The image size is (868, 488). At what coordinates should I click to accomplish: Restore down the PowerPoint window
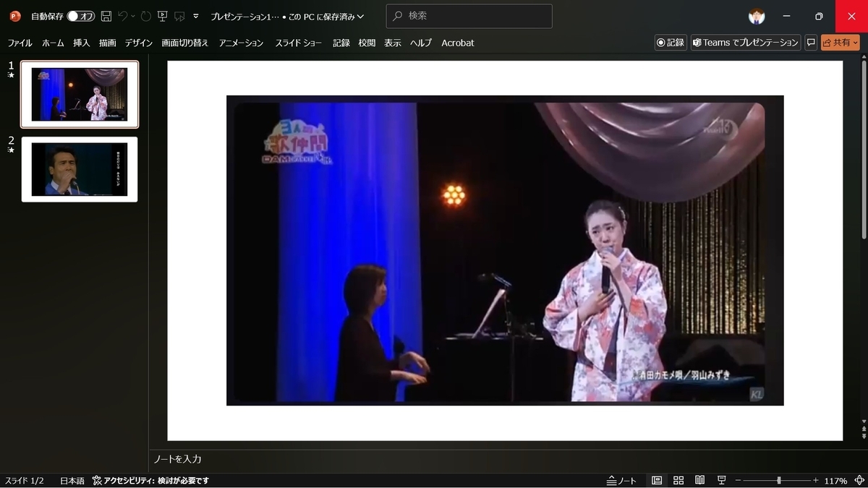click(819, 16)
